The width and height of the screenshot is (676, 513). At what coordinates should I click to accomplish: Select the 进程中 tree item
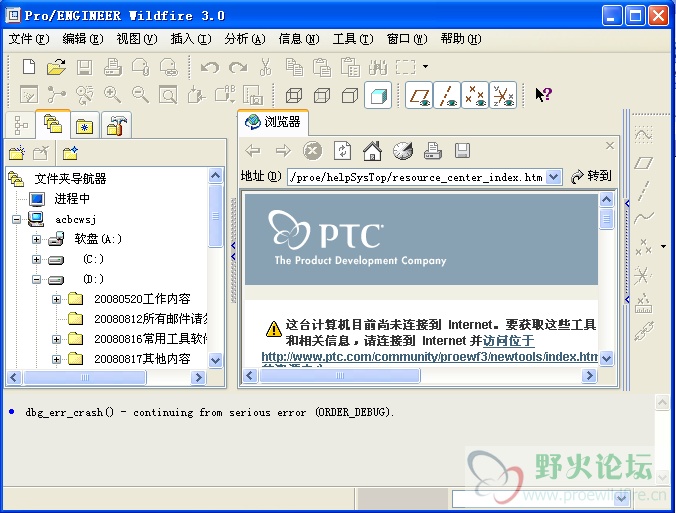pos(72,199)
